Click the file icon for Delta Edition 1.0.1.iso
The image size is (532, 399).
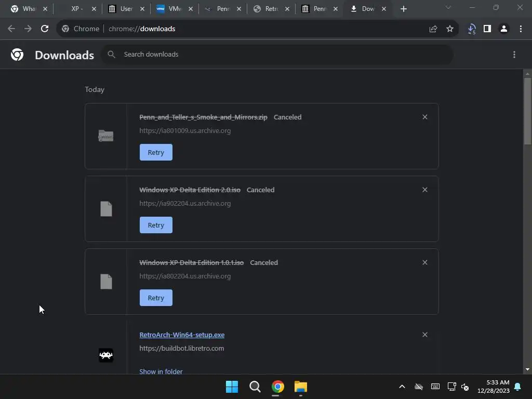tap(106, 281)
